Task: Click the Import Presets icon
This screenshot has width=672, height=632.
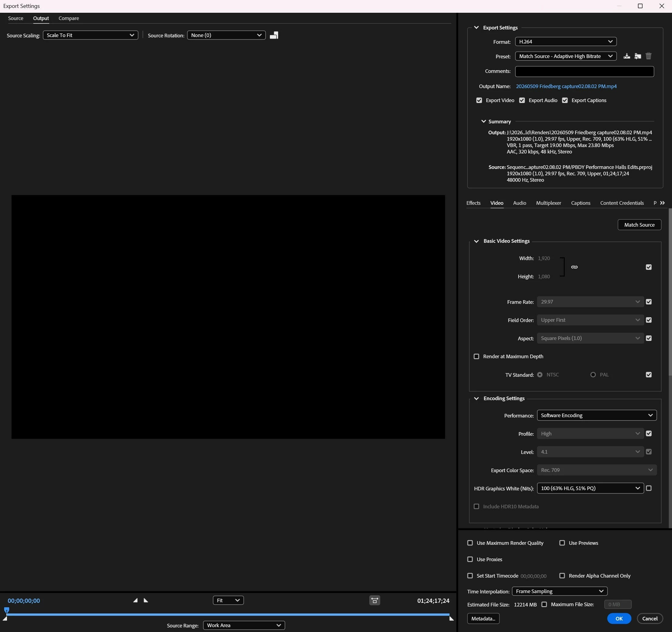Action: (x=638, y=56)
